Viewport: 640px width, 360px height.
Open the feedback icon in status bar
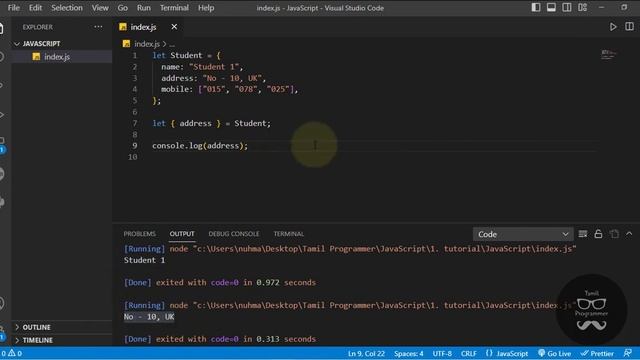[x=628, y=353]
